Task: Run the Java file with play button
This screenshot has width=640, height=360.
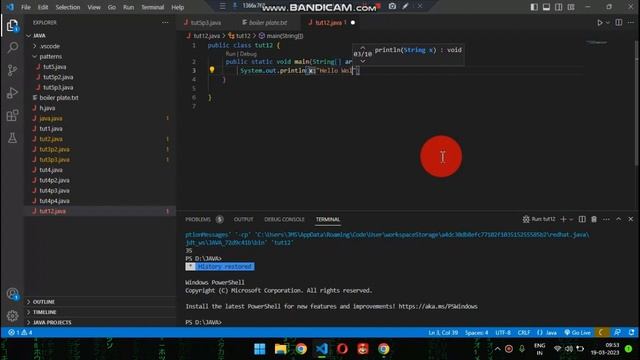Action: tap(600, 22)
